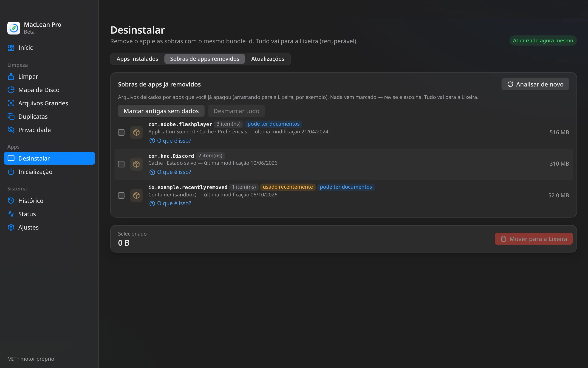Click the Analisar de novo button
This screenshot has height=368, width=588.
click(535, 84)
